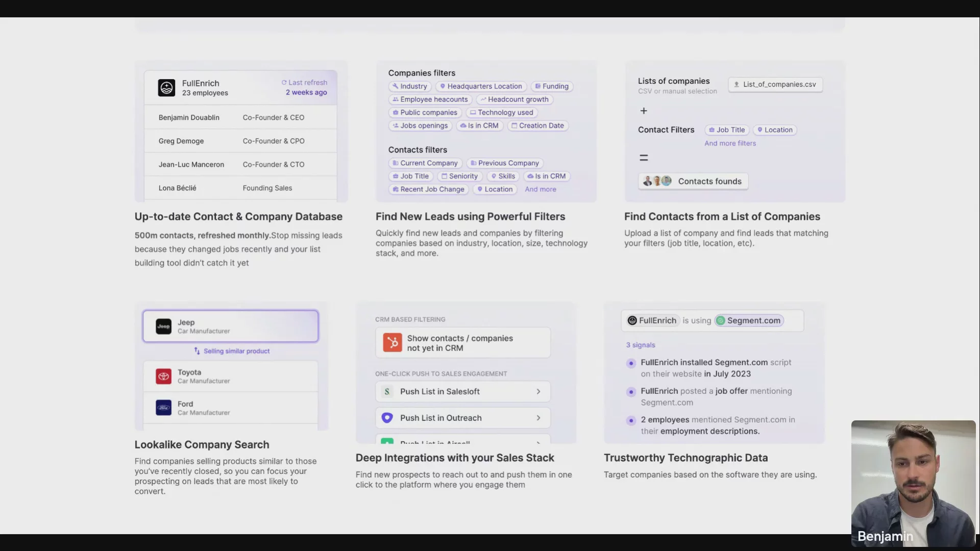Click the Last refresh circular arrow icon
The width and height of the screenshot is (980, 551).
284,83
